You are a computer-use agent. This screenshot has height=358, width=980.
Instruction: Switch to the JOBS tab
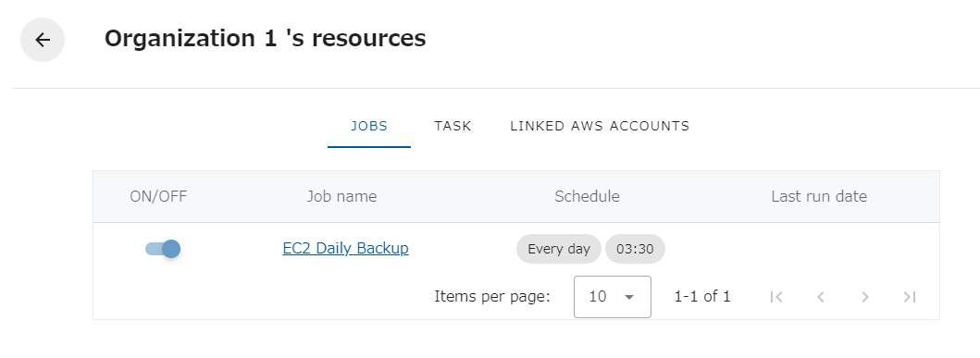click(x=368, y=126)
